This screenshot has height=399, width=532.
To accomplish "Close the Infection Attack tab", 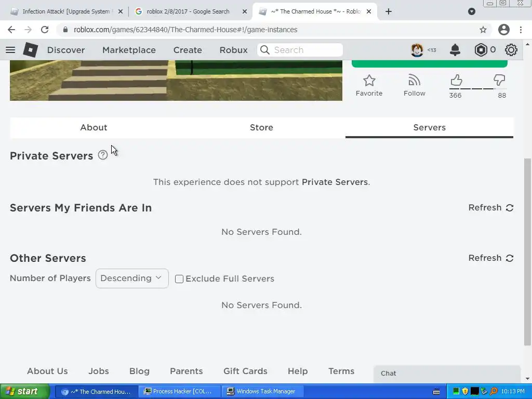I will pyautogui.click(x=120, y=11).
